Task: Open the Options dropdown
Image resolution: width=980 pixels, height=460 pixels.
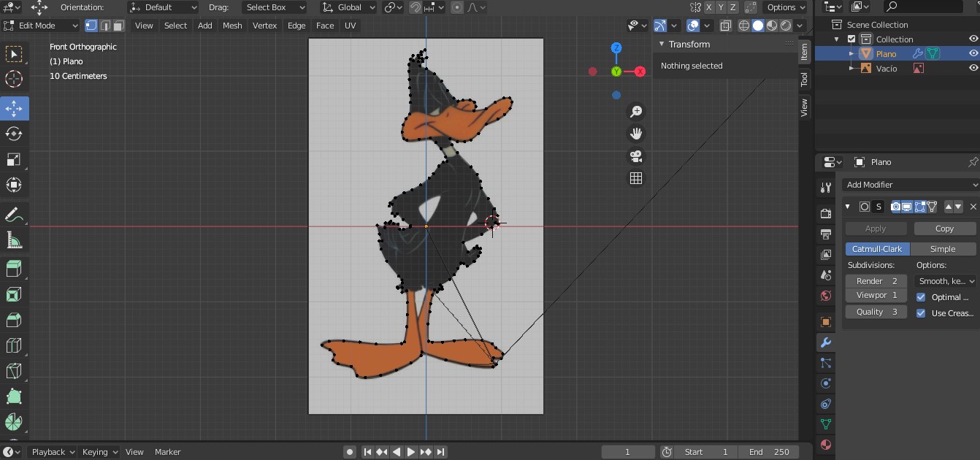Action: (785, 7)
